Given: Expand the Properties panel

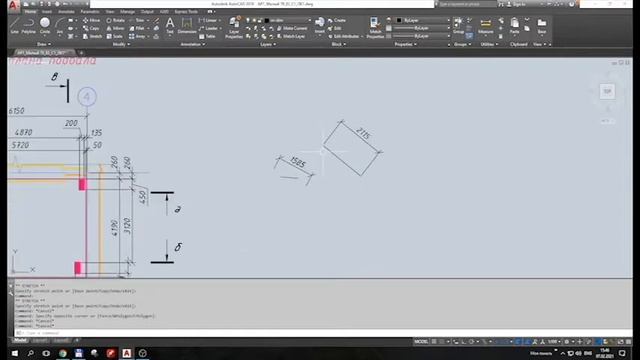Looking at the screenshot, I should [405, 44].
